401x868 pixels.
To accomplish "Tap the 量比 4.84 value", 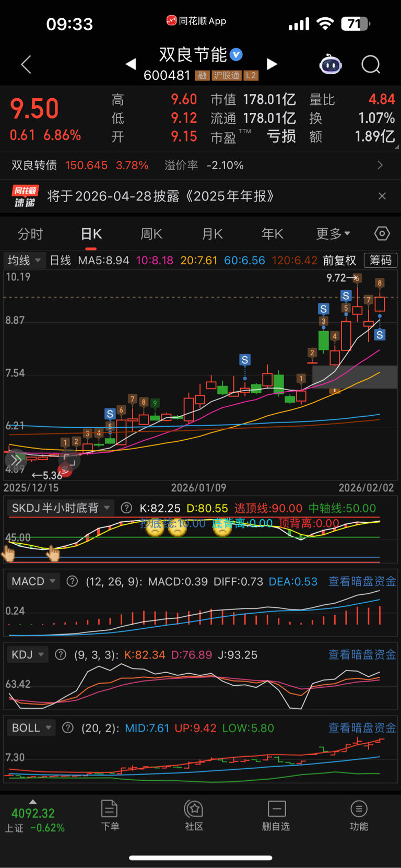I will (x=382, y=99).
